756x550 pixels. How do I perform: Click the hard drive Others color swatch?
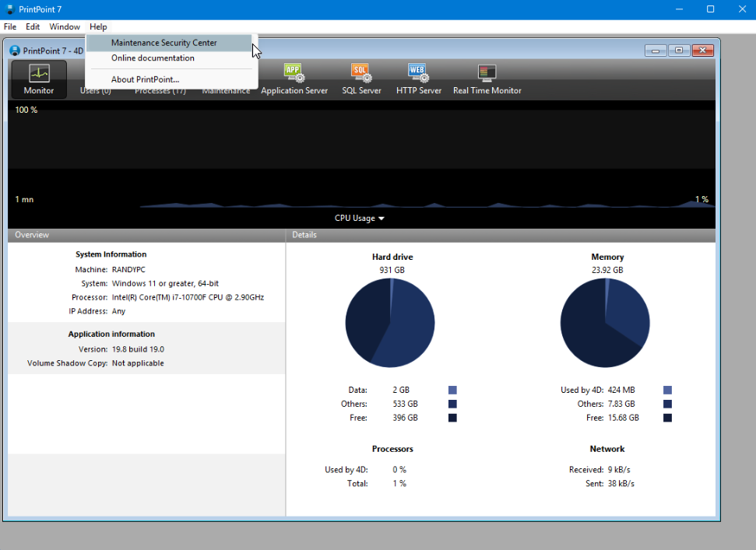(x=452, y=404)
